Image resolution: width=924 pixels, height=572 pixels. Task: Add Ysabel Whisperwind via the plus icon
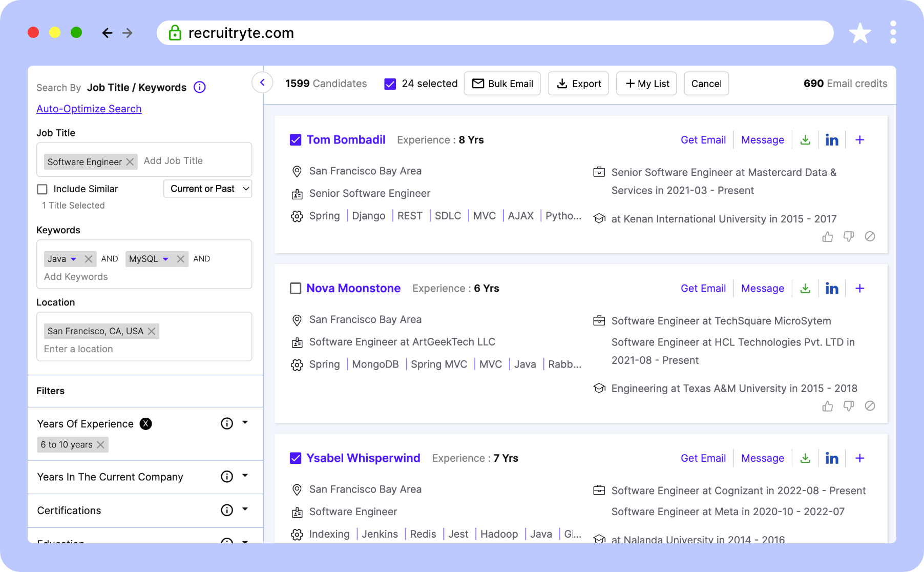(x=859, y=458)
